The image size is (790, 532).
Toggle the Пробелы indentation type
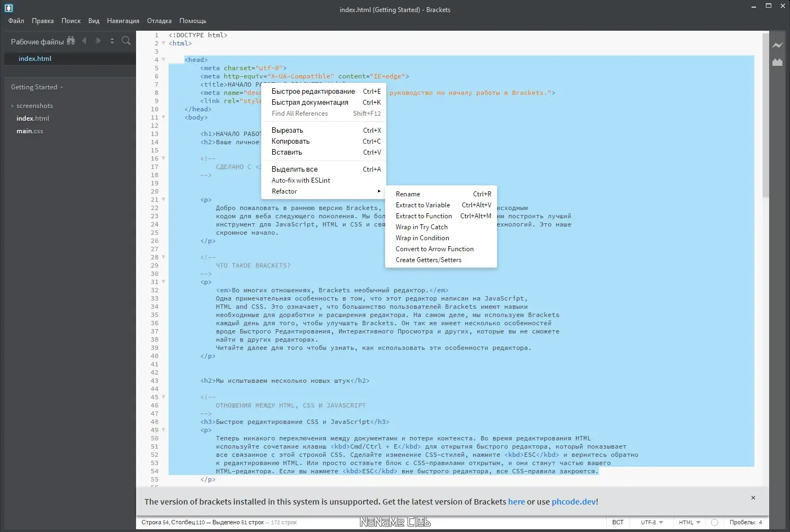742,523
